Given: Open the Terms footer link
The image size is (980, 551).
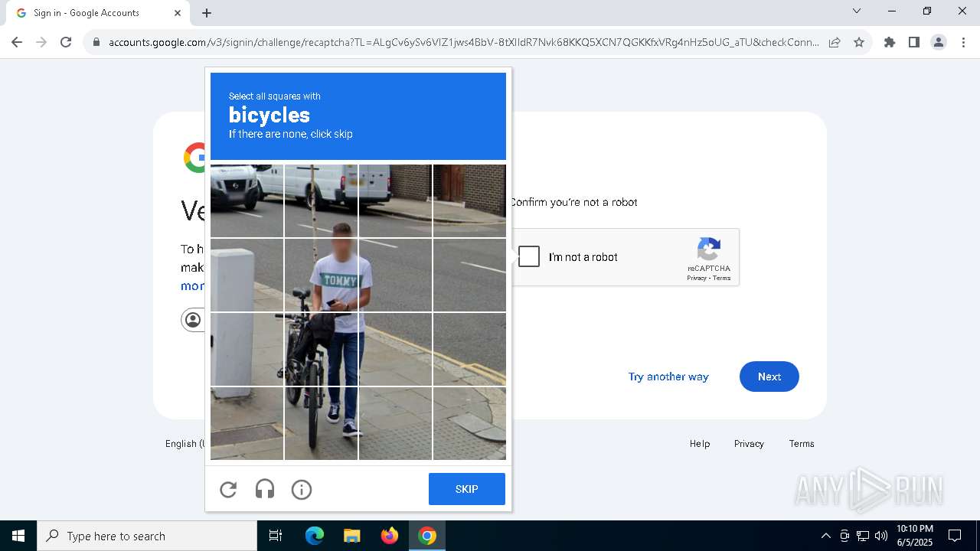Looking at the screenshot, I should [x=802, y=444].
